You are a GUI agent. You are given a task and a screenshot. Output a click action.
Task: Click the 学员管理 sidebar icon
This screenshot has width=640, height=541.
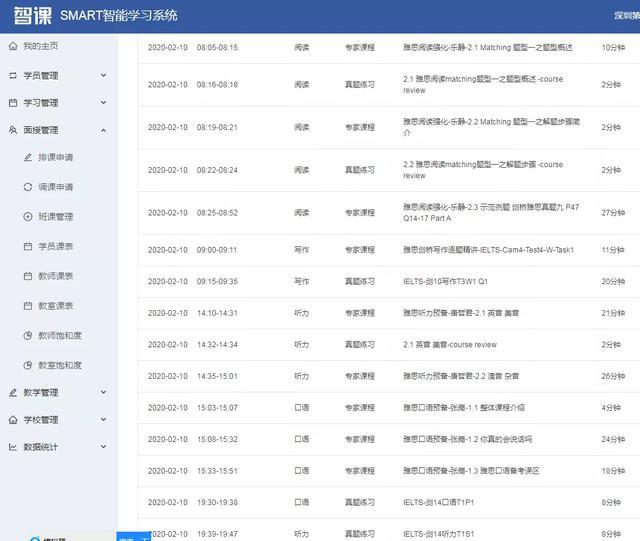12,76
